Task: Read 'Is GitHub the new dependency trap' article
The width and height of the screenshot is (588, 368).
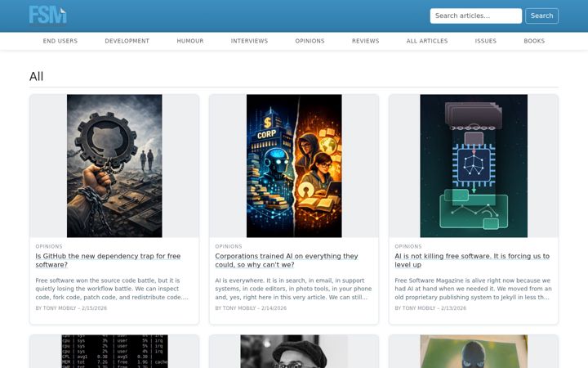Action: (x=108, y=260)
